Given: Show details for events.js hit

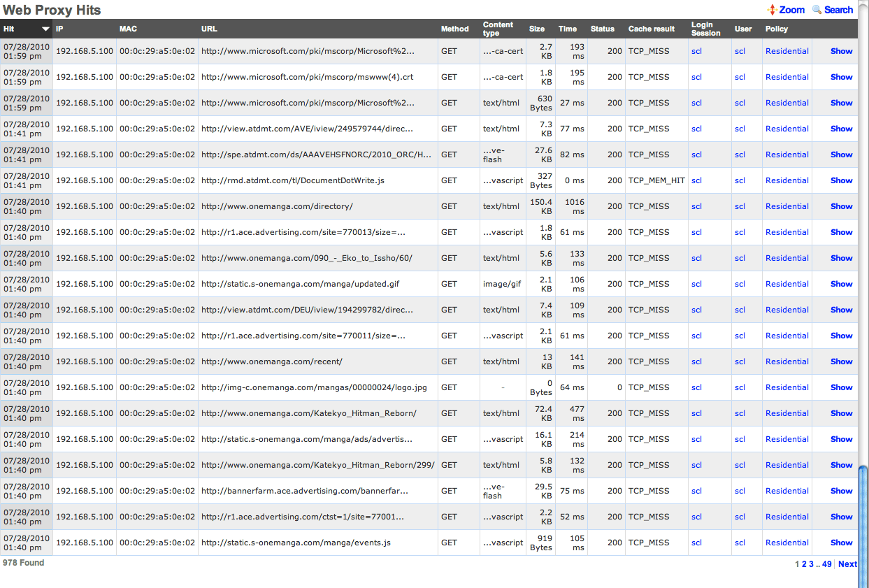Looking at the screenshot, I should click(x=841, y=543).
